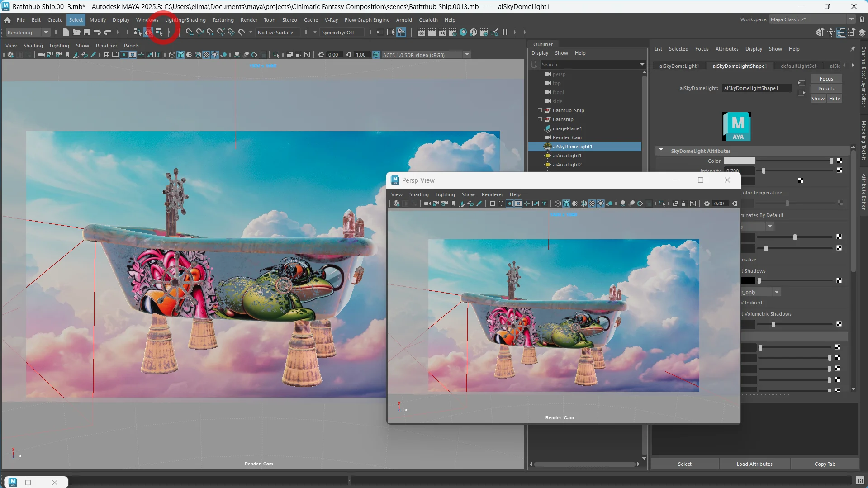Enable snap to points icon
The image size is (868, 488).
point(210,32)
